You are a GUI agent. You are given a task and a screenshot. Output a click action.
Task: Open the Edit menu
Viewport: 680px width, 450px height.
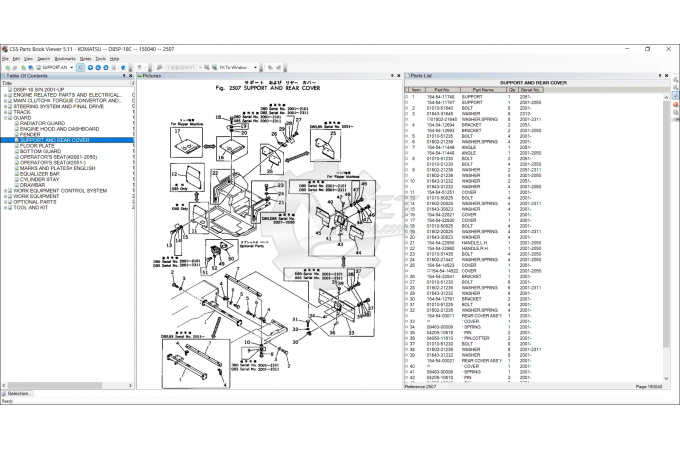pos(16,59)
